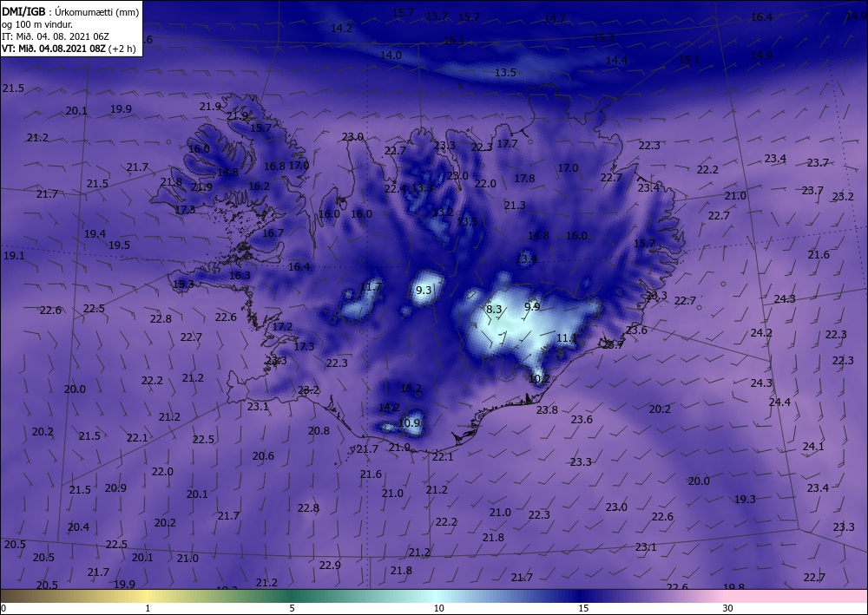This screenshot has height=615, width=868.
Task: Click the 17.2 value on the map
Action: tap(282, 326)
